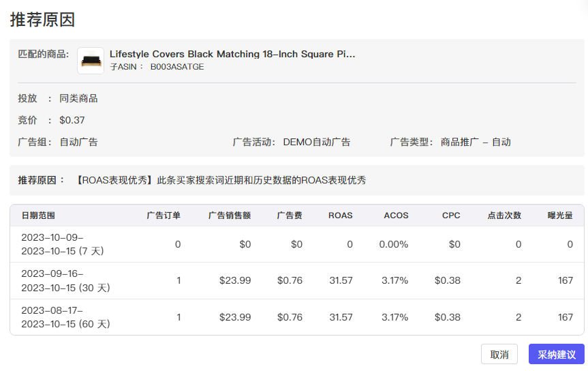This screenshot has height=371, width=588.
Task: Click impressions 167 in the 30-day row
Action: tap(566, 280)
